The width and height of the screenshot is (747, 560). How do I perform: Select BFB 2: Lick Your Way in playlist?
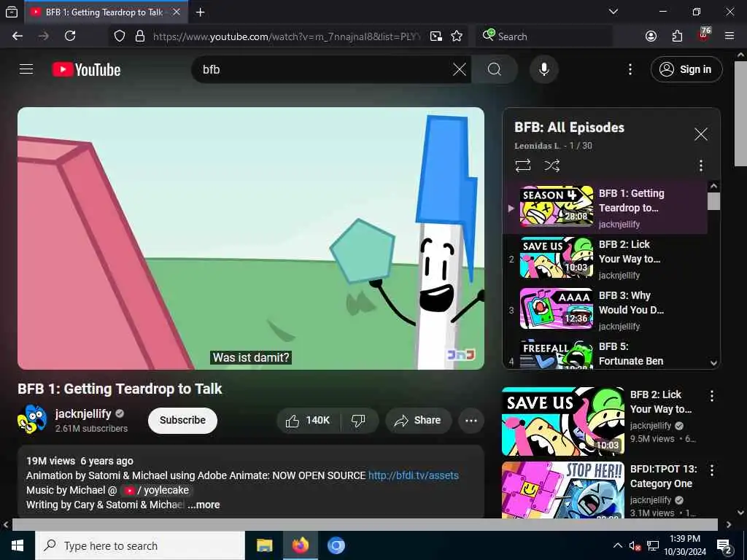(606, 259)
